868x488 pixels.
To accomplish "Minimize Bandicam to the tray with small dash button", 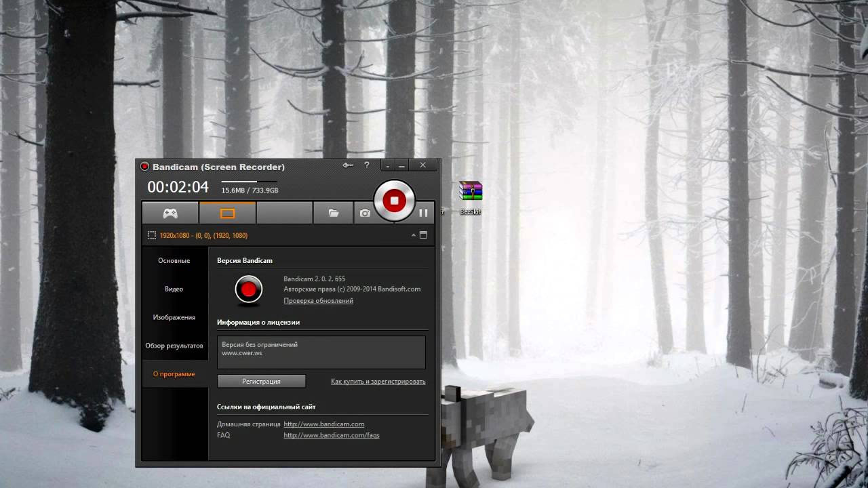I will (388, 165).
